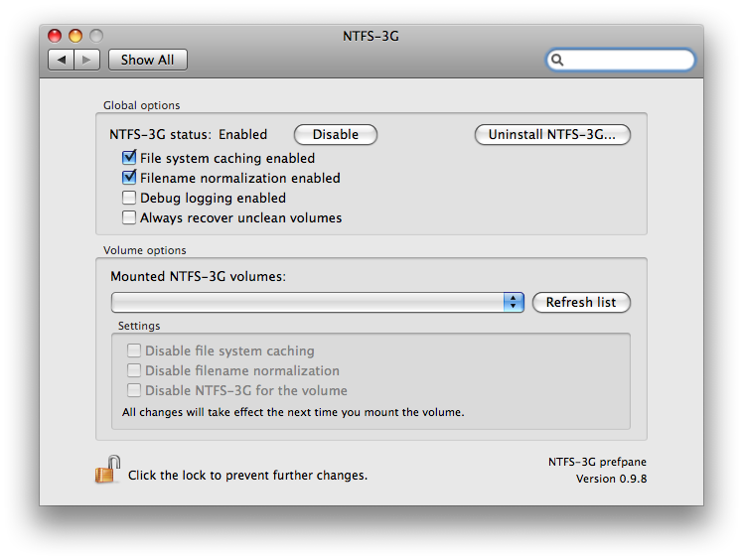
Task: Click Uninstall NTFS-3G... button
Action: click(552, 135)
